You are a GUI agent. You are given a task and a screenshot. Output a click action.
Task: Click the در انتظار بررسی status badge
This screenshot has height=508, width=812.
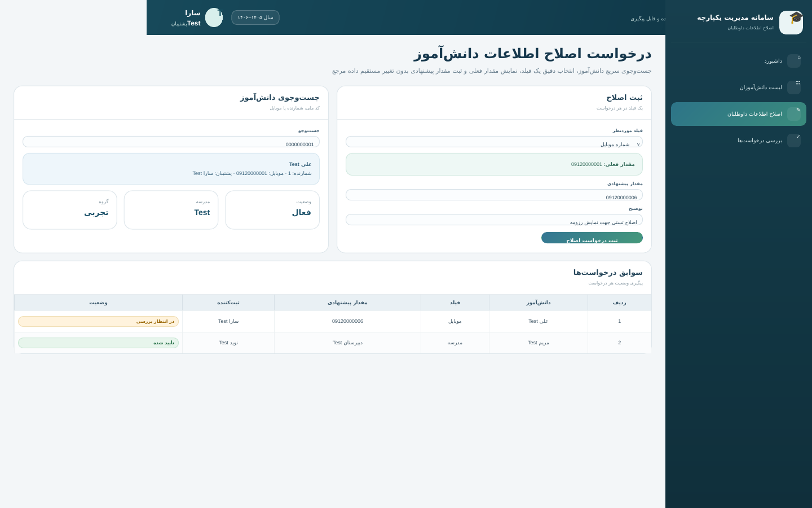click(98, 321)
